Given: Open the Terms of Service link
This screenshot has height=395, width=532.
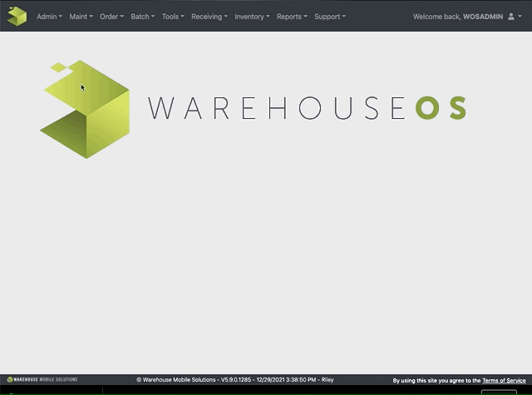Looking at the screenshot, I should 504,380.
